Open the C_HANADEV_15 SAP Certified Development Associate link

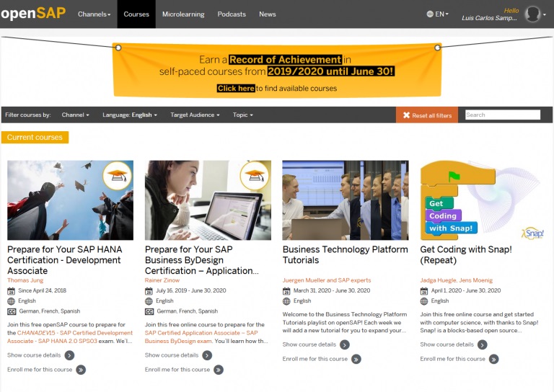pos(70,337)
